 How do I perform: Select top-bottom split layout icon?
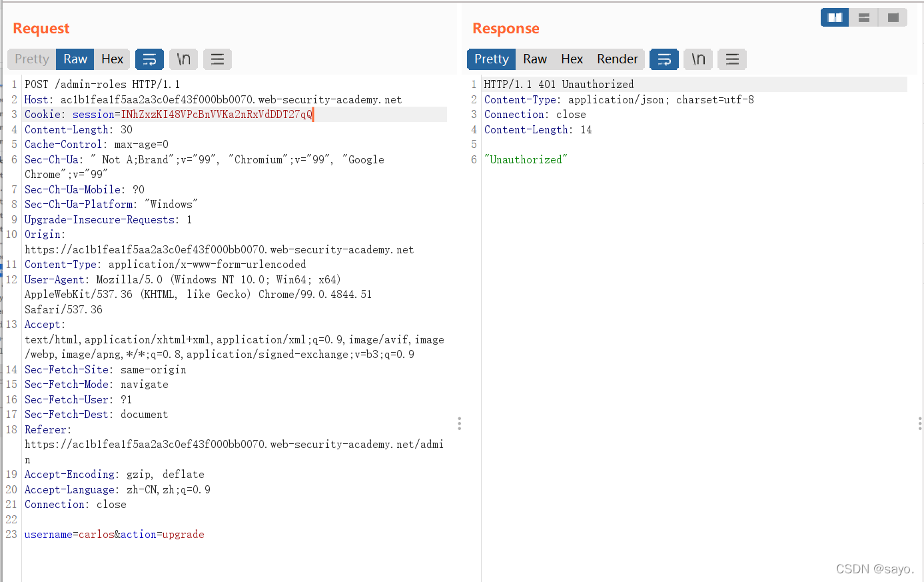(864, 17)
